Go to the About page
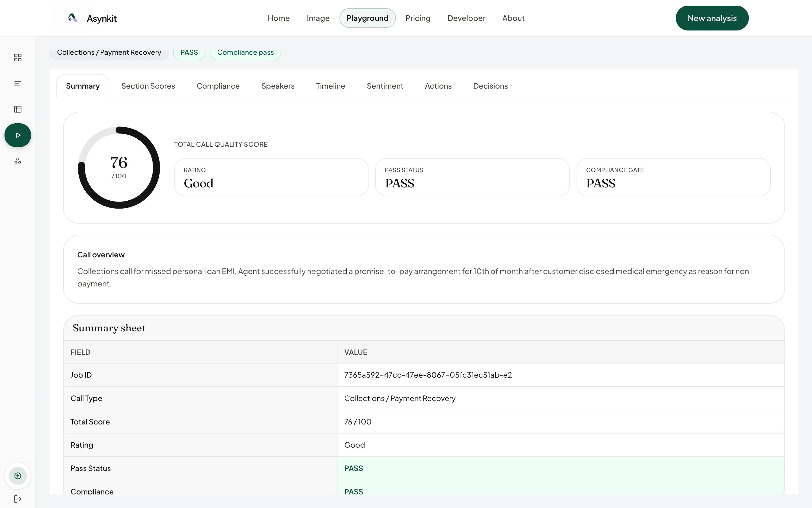 tap(513, 18)
